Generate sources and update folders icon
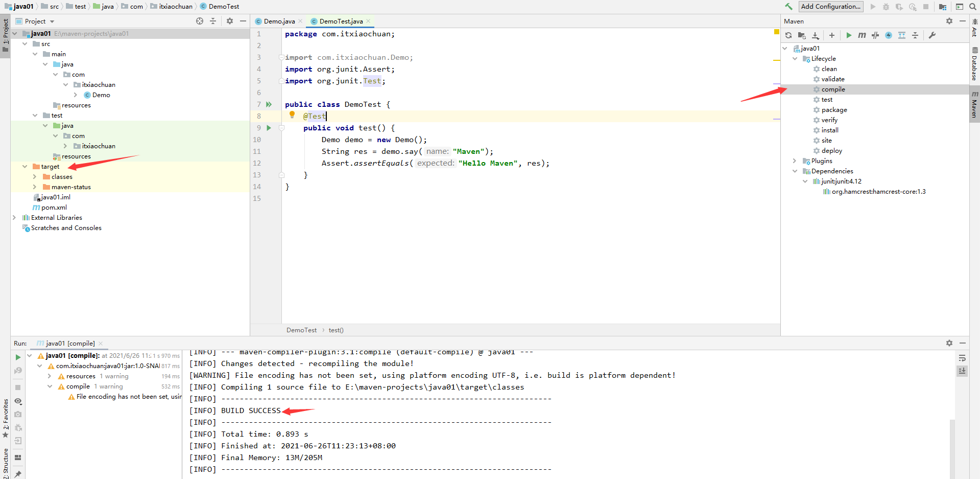The width and height of the screenshot is (980, 479). tap(802, 35)
